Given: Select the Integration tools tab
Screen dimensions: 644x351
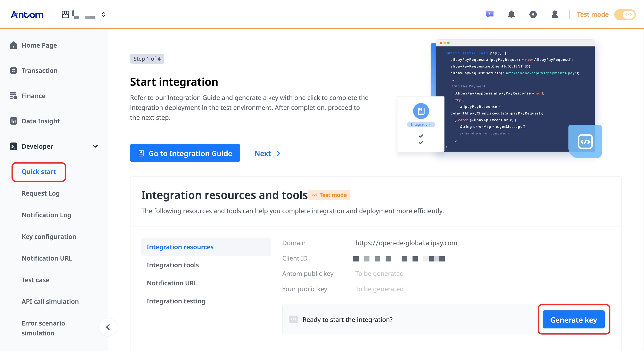Looking at the screenshot, I should coord(173,265).
